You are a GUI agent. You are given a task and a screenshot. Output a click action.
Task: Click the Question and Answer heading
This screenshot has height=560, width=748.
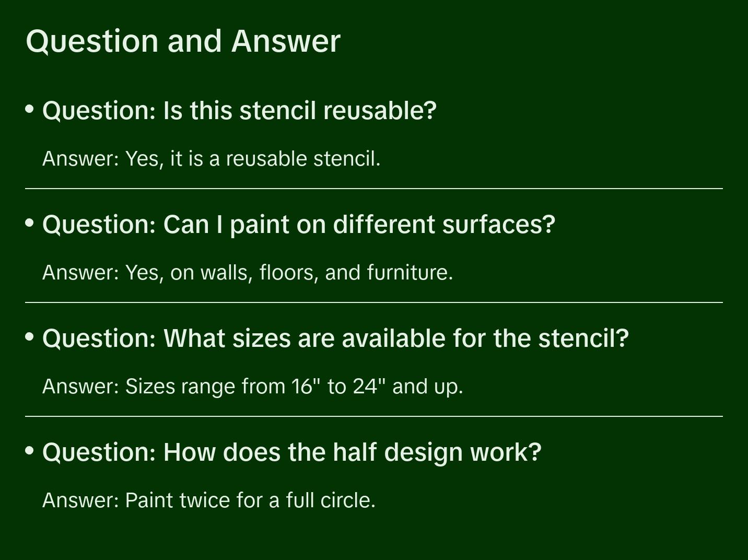[183, 41]
